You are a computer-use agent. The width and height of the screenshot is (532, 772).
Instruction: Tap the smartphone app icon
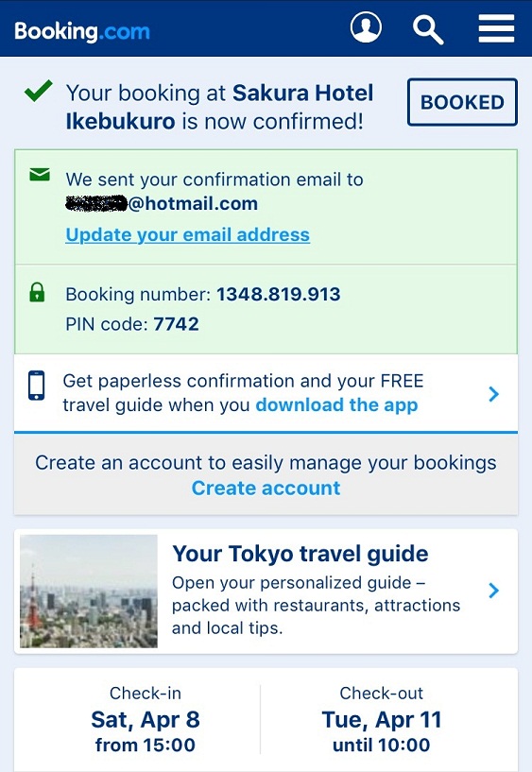pyautogui.click(x=37, y=385)
